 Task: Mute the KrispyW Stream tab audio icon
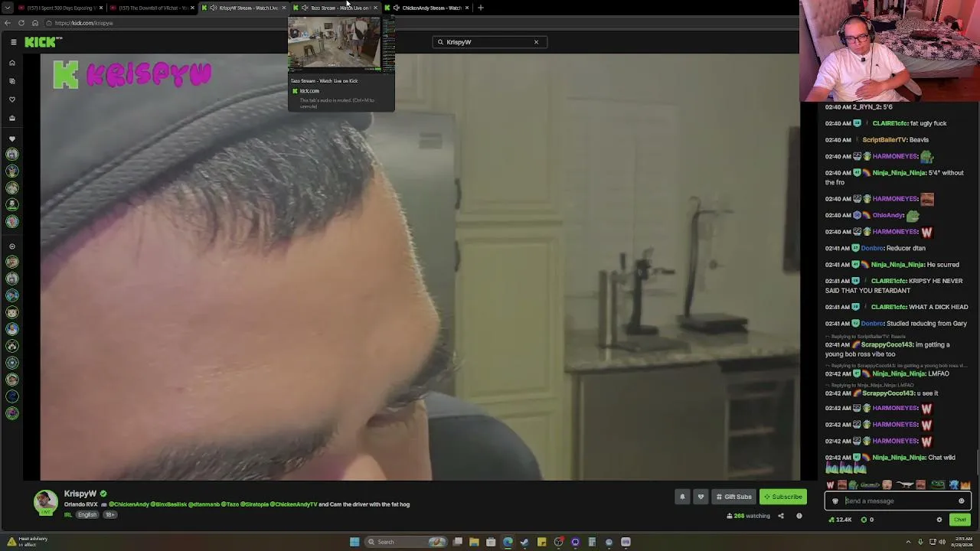(213, 8)
